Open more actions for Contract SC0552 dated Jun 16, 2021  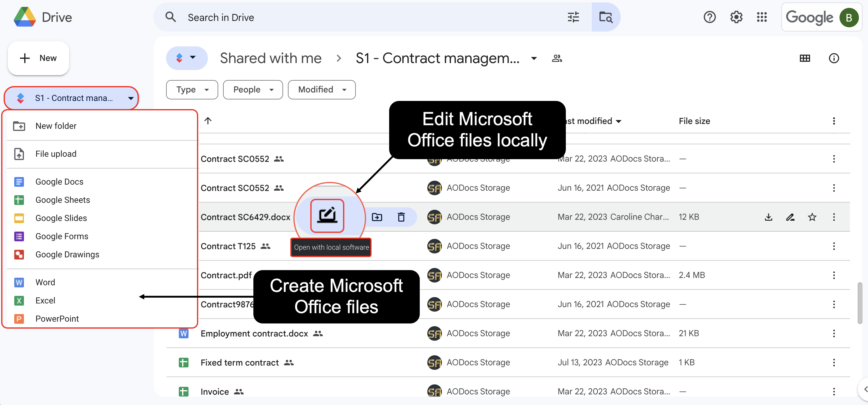click(x=834, y=188)
